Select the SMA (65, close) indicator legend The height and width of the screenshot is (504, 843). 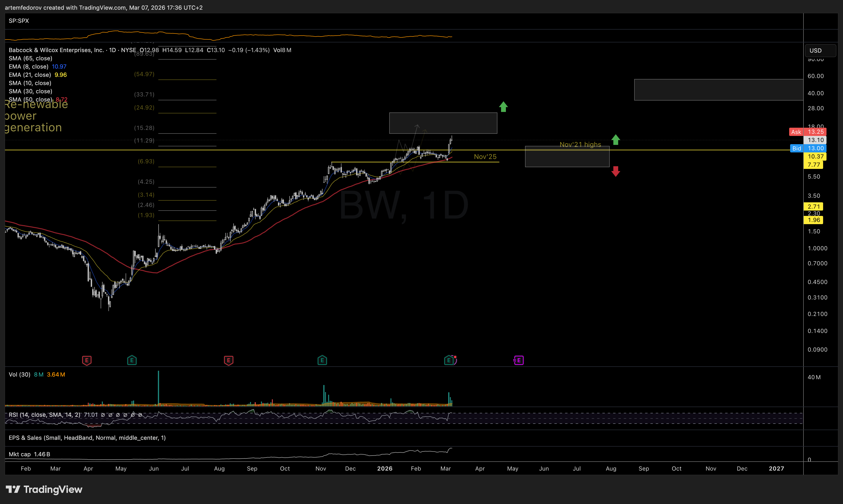tap(31, 58)
